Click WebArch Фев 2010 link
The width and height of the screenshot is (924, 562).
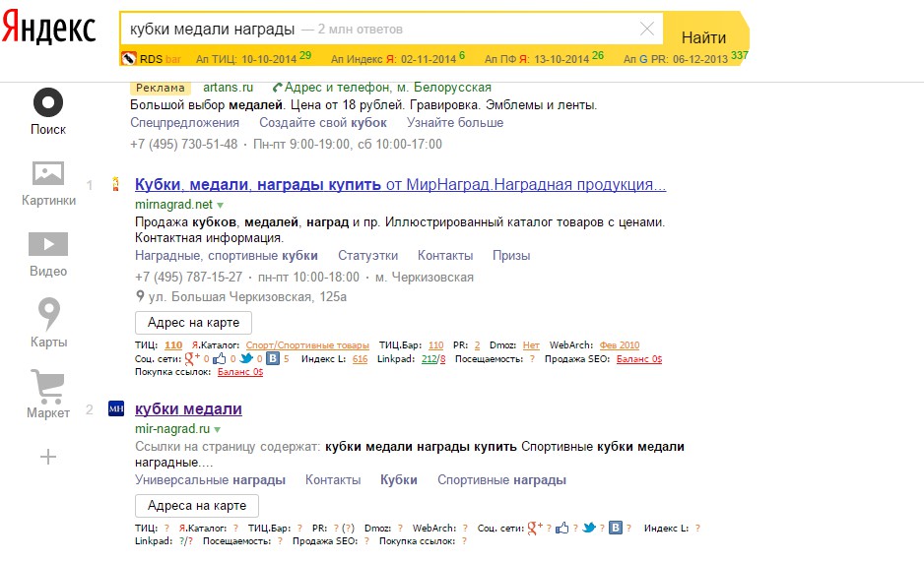620,345
